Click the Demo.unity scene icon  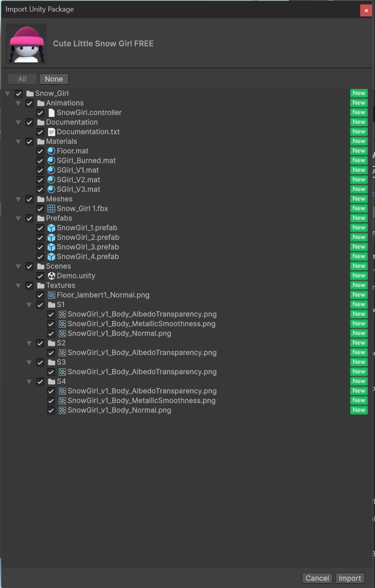[x=51, y=276]
